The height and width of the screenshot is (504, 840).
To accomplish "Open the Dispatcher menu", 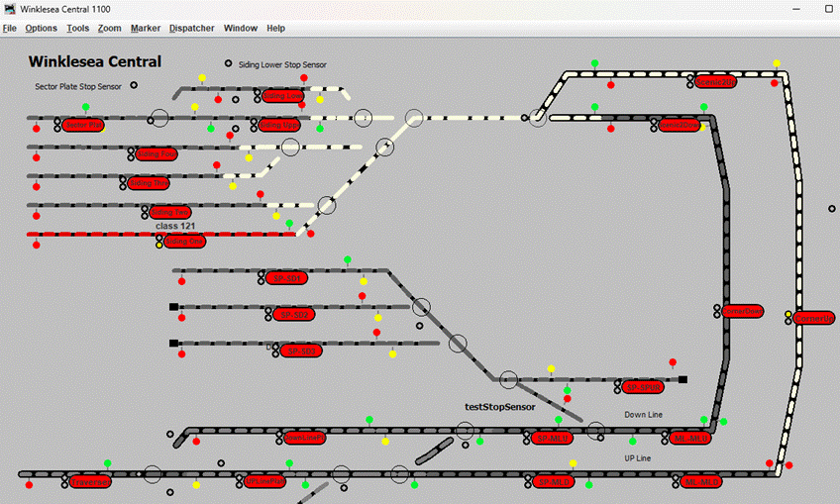I will click(191, 29).
